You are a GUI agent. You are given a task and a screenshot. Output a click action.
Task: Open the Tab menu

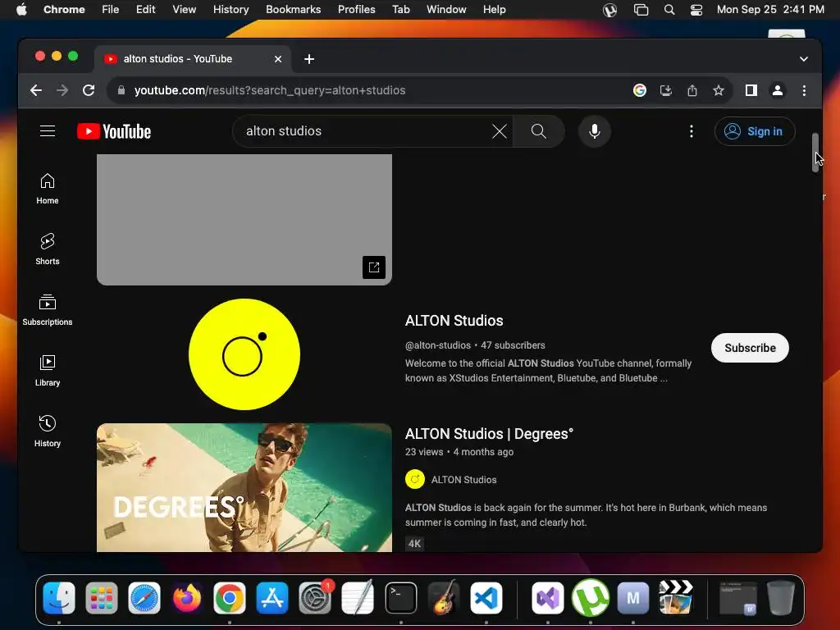pos(400,10)
